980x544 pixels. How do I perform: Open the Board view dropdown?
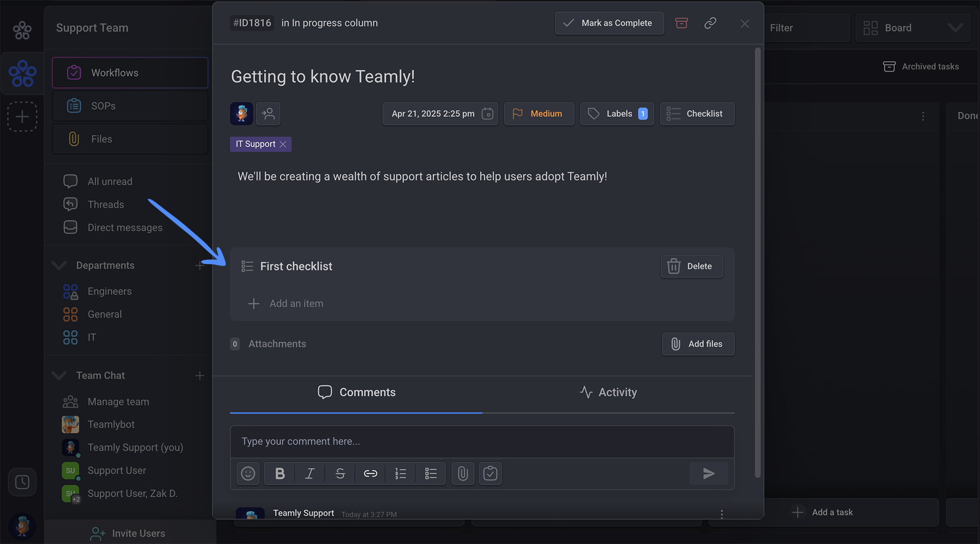click(913, 28)
